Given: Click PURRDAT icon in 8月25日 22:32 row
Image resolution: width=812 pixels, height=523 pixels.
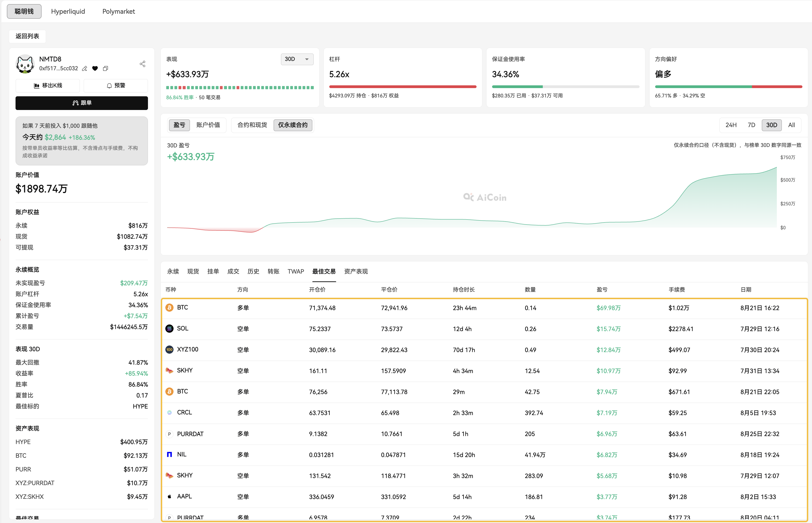Looking at the screenshot, I should [x=169, y=434].
